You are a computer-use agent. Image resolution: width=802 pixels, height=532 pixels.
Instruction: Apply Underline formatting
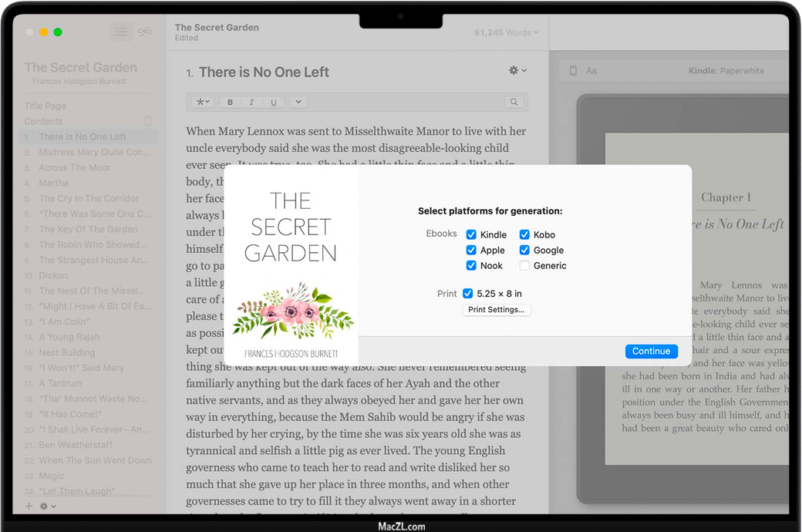click(273, 103)
